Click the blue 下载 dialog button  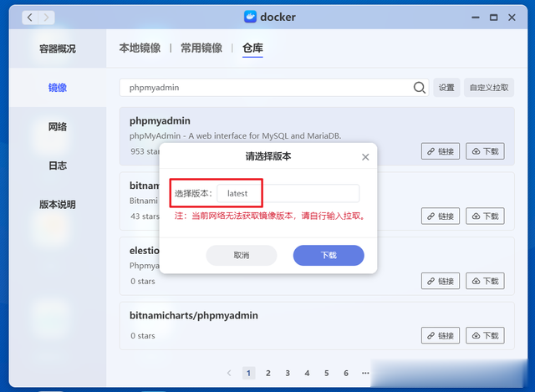[329, 255]
